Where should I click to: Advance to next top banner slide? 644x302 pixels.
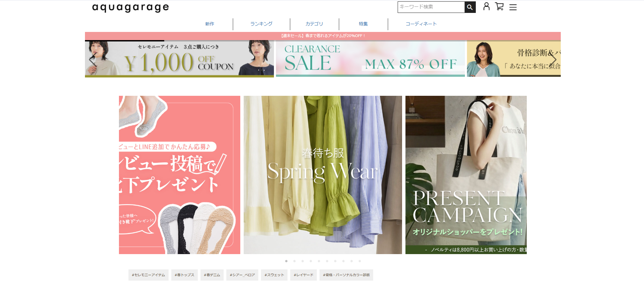[553, 60]
